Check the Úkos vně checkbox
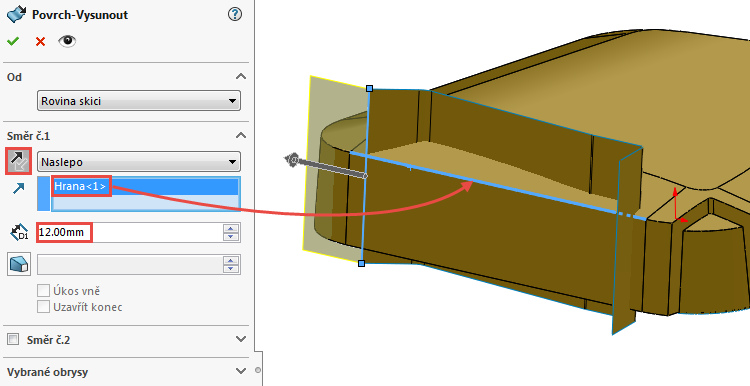 44,290
